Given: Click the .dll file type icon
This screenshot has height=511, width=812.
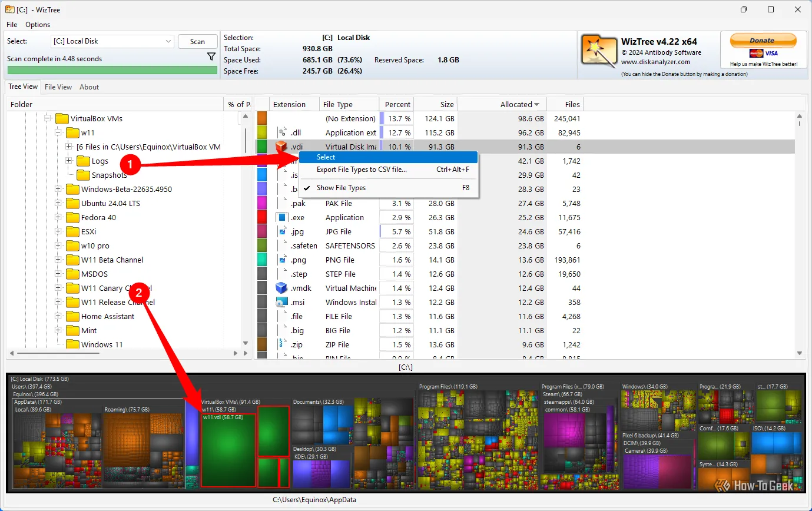Looking at the screenshot, I should pyautogui.click(x=281, y=132).
